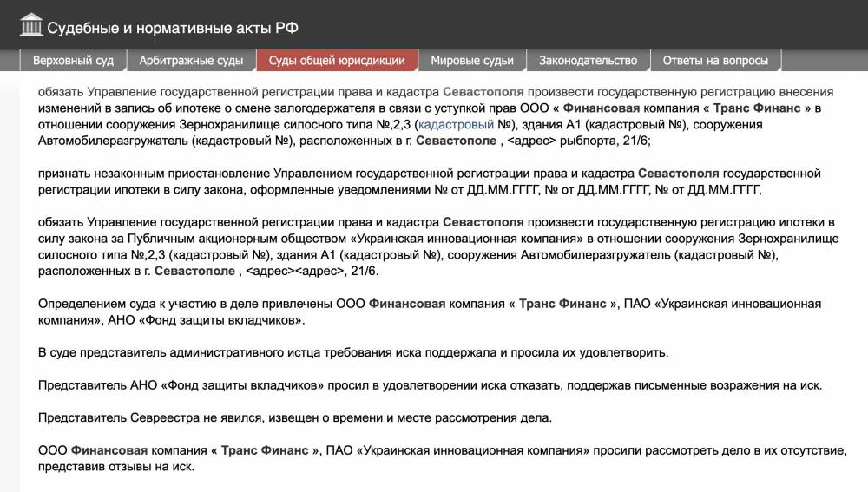The image size is (868, 492).
Task: Click the sentence starting «В суде представитель»
Action: click(353, 352)
